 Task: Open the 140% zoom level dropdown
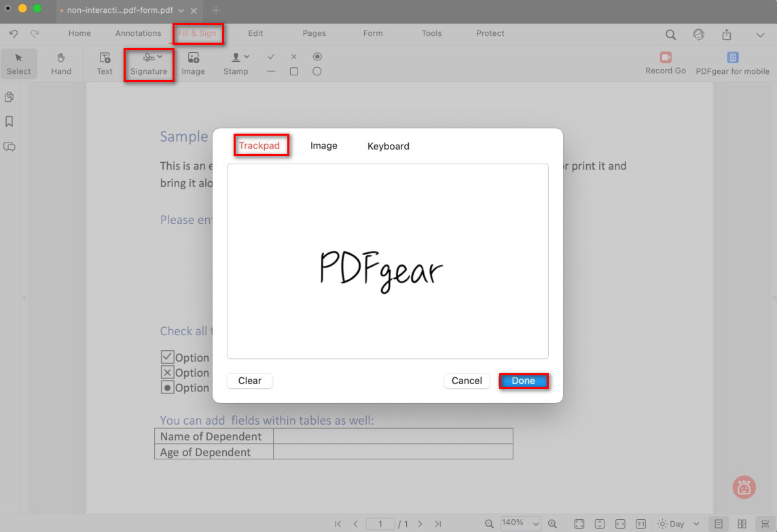[520, 523]
